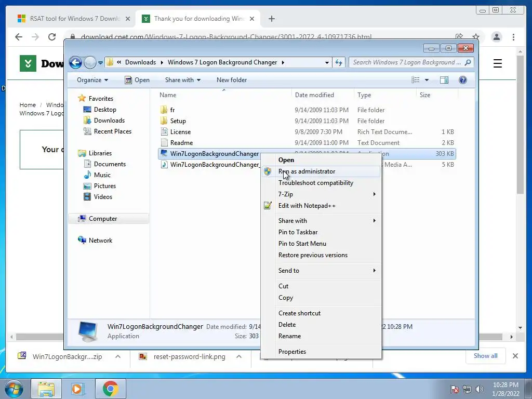This screenshot has width=532, height=399.
Task: Open Properties from context menu
Action: (x=321, y=352)
